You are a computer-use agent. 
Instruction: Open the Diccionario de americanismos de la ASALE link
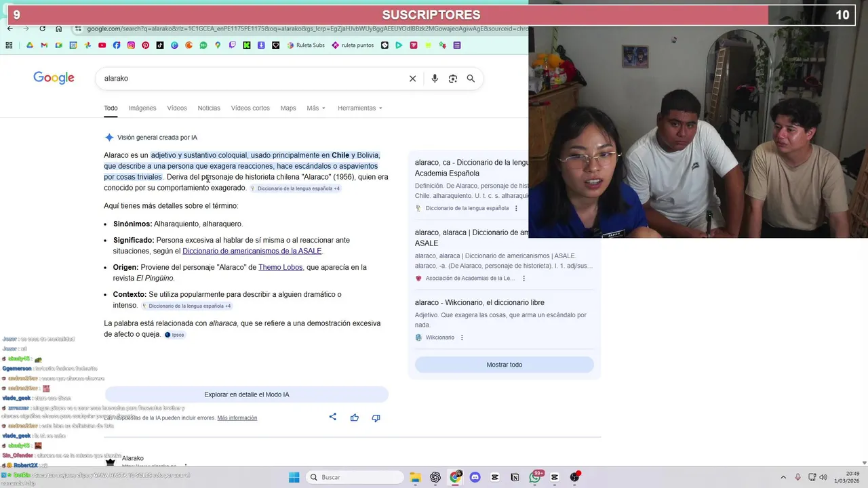[252, 251]
